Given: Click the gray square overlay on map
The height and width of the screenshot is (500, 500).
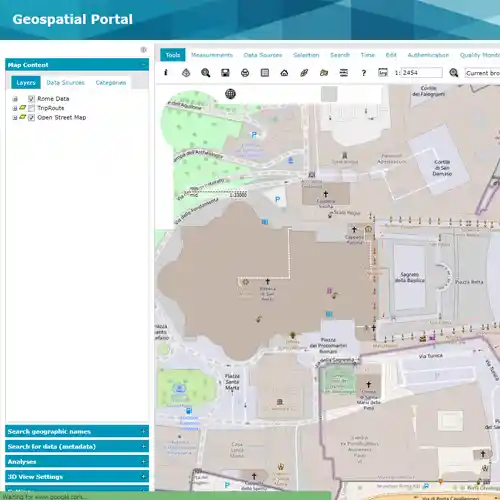Looking at the screenshot, I should point(329,94).
